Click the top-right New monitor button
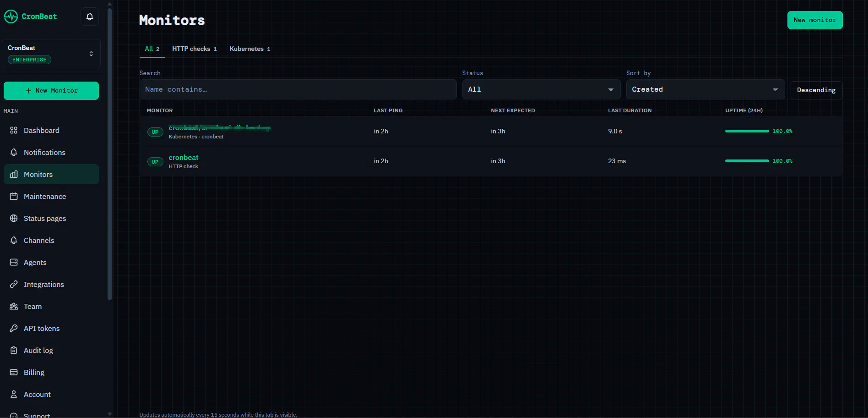868x418 pixels. coord(815,20)
